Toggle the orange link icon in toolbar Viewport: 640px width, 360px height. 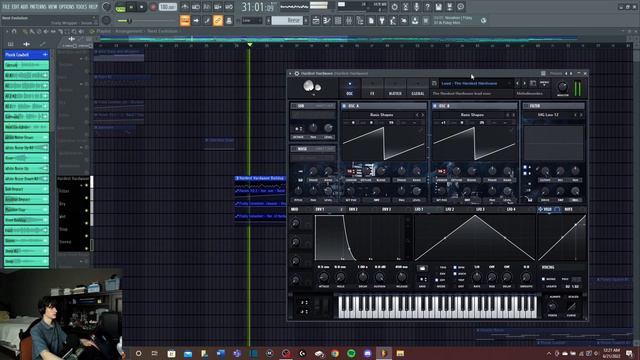[218, 20]
